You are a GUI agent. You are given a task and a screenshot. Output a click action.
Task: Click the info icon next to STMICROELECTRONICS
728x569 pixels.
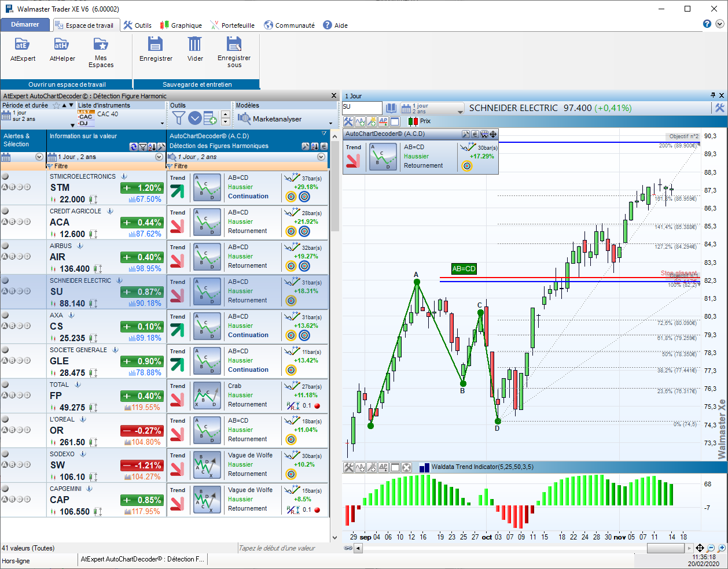pos(124,176)
